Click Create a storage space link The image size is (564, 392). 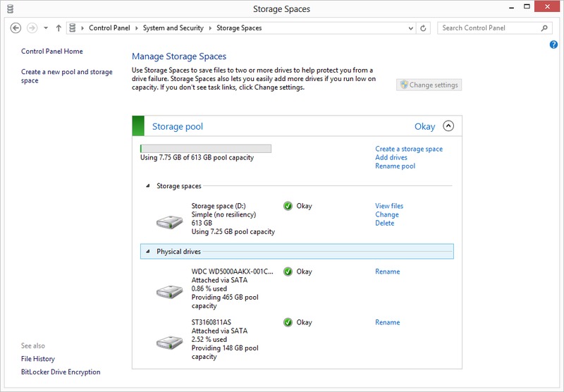409,149
